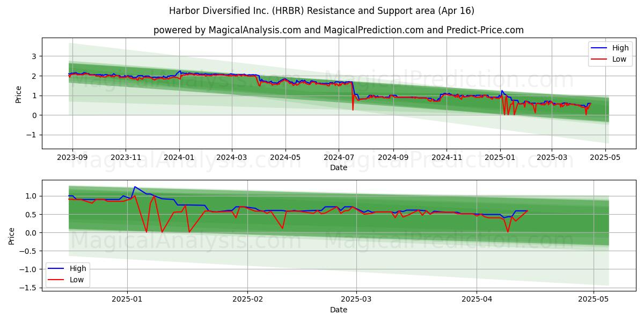This screenshot has width=644, height=322.
Task: Click the '1.0' price tick on bottom chart
Action: [x=32, y=196]
